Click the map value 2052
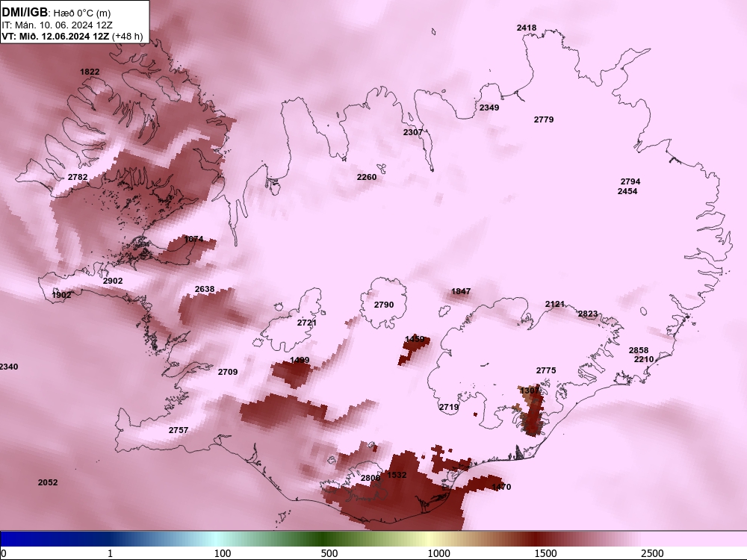747x560 pixels. click(x=48, y=482)
